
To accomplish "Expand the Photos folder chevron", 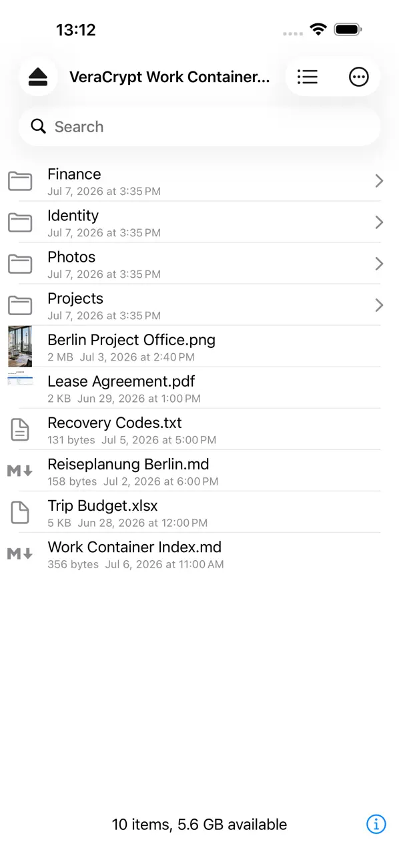I will [379, 264].
